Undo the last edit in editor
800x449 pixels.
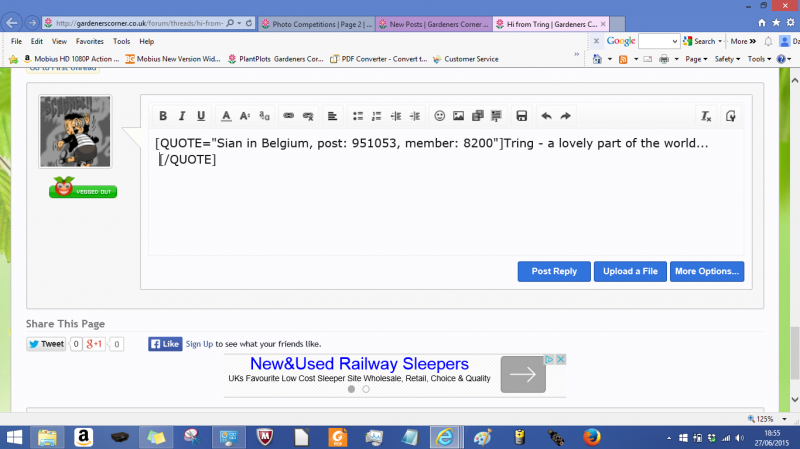coord(546,116)
